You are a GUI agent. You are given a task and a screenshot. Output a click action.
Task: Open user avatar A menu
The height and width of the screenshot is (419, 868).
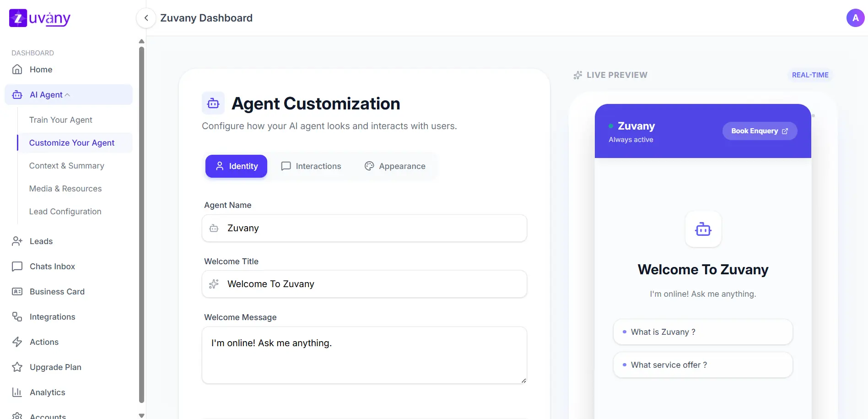pos(855,18)
